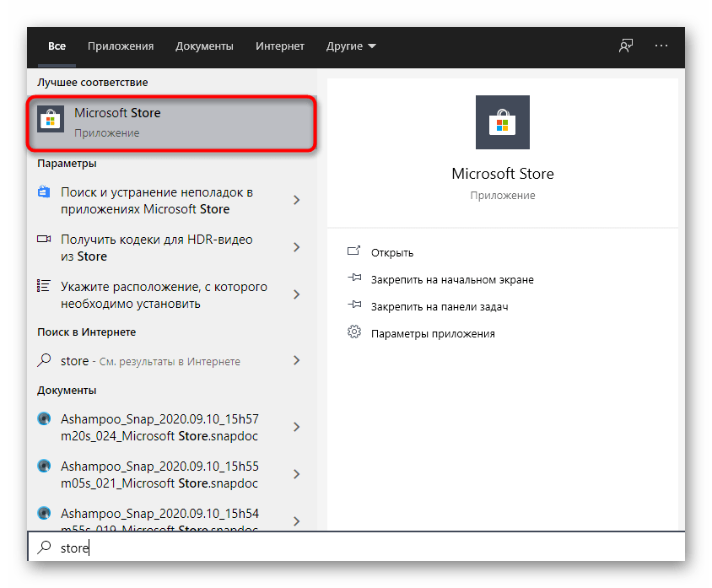
Task: Open the Ashampoo_Snap 15h57 snapdoc document
Action: pyautogui.click(x=159, y=426)
